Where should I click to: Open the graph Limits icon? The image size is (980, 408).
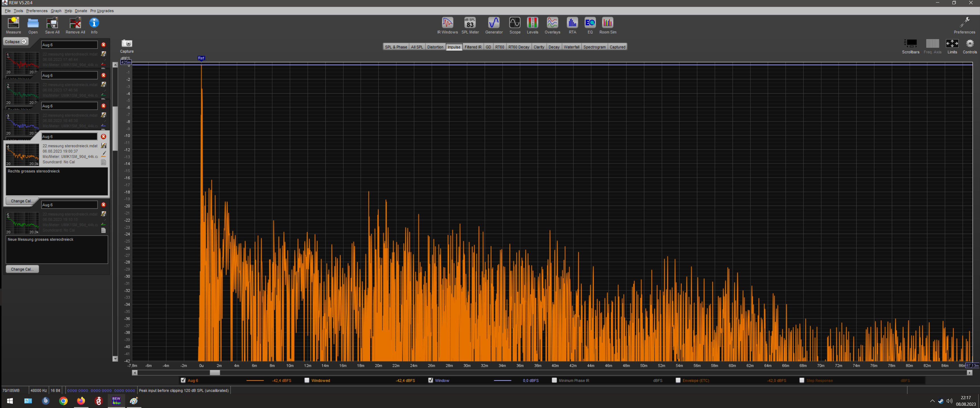[x=952, y=44]
